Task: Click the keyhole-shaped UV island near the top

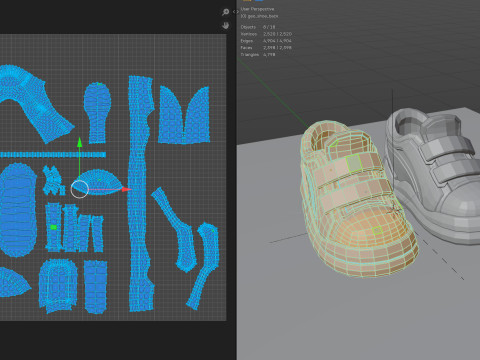Action: [97, 113]
